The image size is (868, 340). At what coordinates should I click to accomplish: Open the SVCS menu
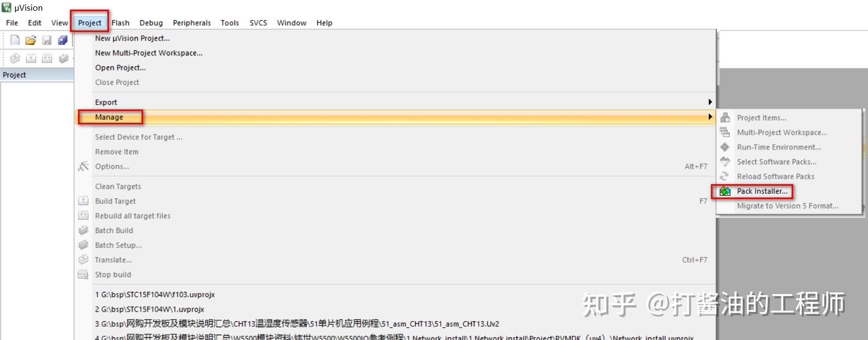[259, 23]
